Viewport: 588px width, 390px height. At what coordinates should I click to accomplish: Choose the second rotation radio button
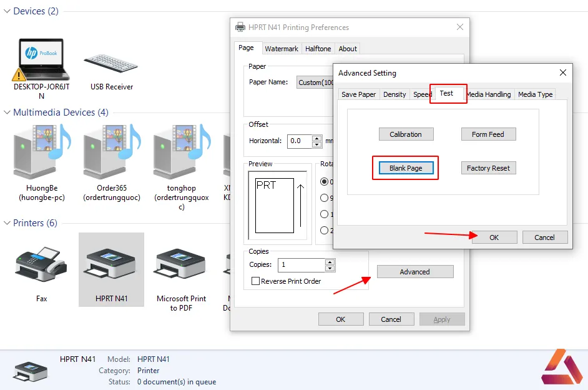tap(325, 198)
